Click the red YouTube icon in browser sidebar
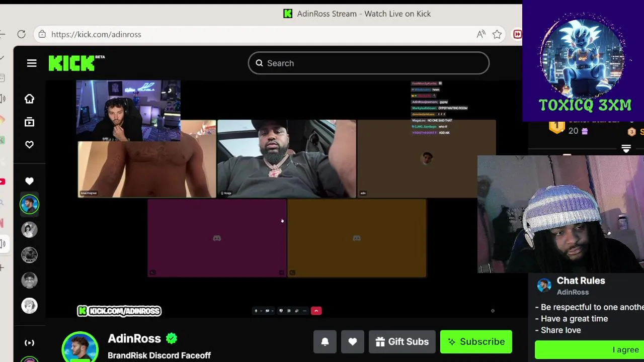This screenshot has width=644, height=362. [3, 182]
